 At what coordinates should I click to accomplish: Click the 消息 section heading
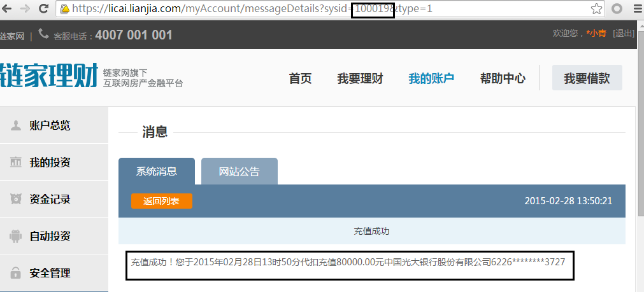tap(155, 132)
